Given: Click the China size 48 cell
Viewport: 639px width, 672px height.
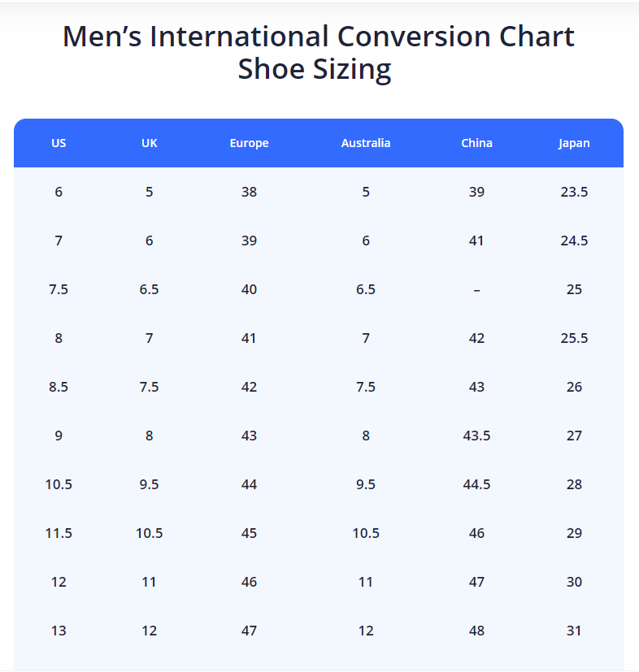Looking at the screenshot, I should [x=476, y=631].
